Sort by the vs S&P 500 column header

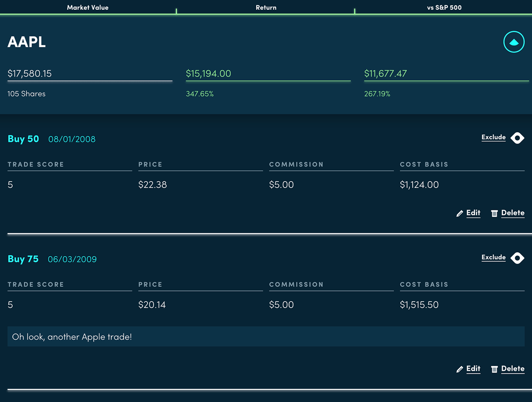444,7
